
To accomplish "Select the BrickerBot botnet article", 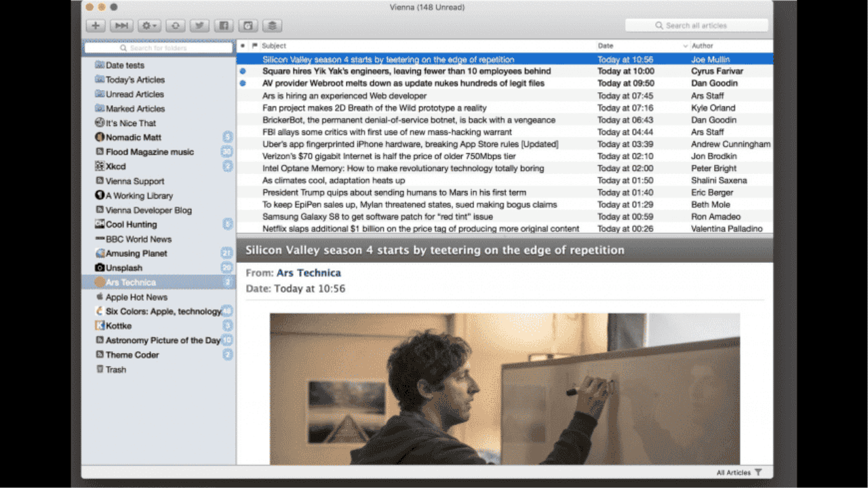I will tap(505, 120).
